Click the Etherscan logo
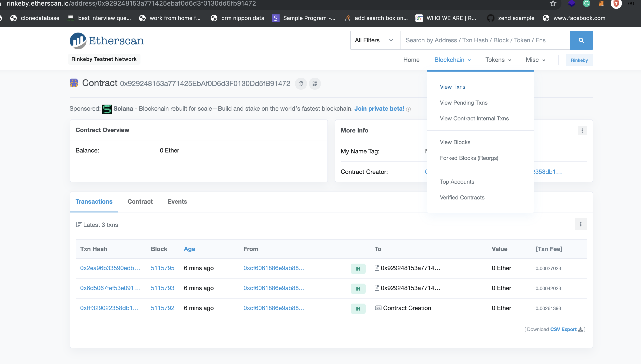The height and width of the screenshot is (364, 641). pyautogui.click(x=107, y=41)
